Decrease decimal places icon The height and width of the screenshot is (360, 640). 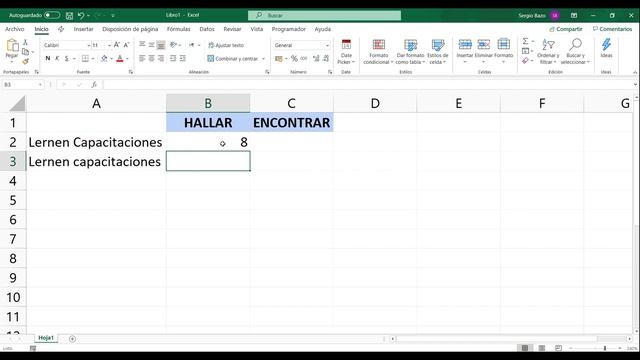tap(326, 59)
